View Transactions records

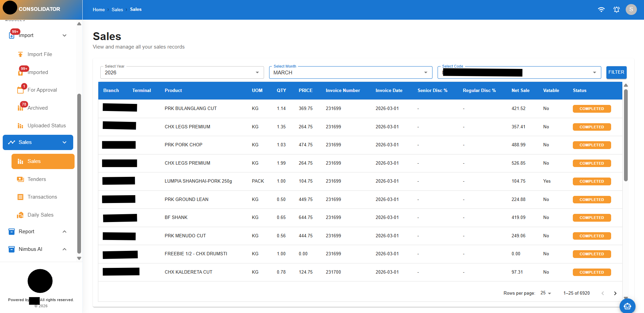click(42, 197)
